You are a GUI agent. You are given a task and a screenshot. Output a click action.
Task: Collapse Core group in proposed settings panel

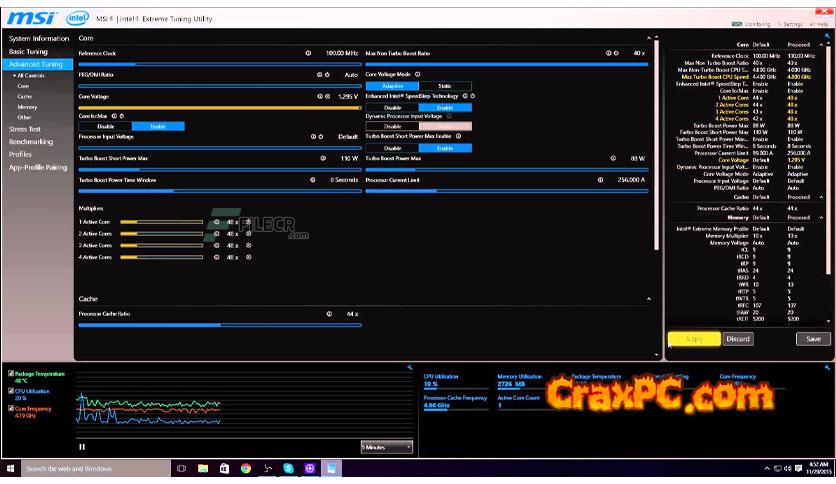tap(821, 45)
